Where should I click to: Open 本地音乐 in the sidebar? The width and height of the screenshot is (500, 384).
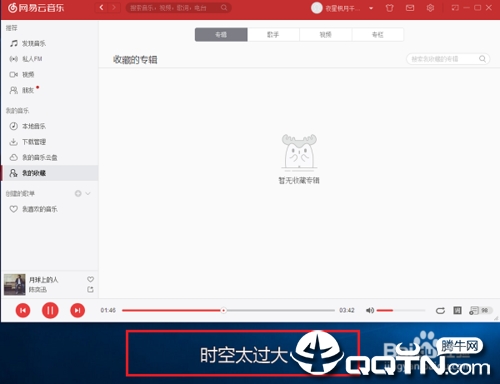tap(49, 126)
